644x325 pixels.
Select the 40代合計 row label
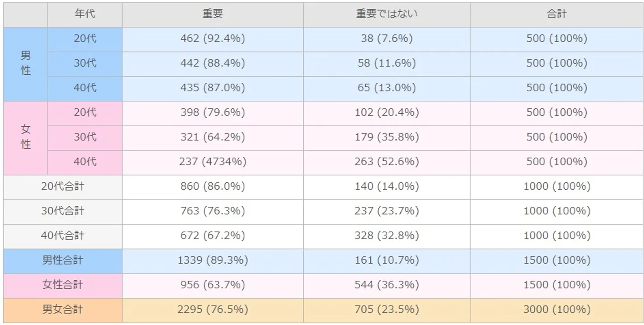point(63,236)
